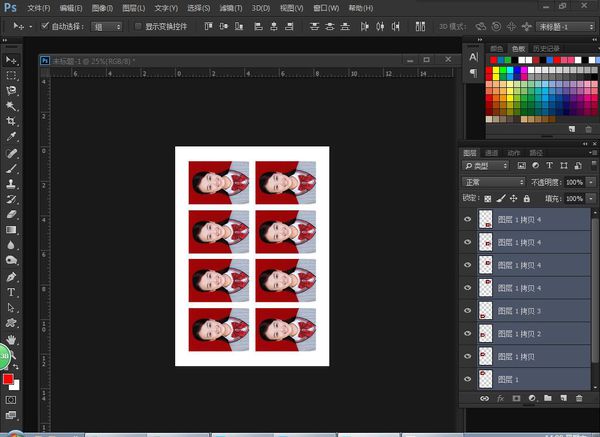This screenshot has height=437, width=600.
Task: Select the Move tool in the toolbox
Action: [11, 60]
